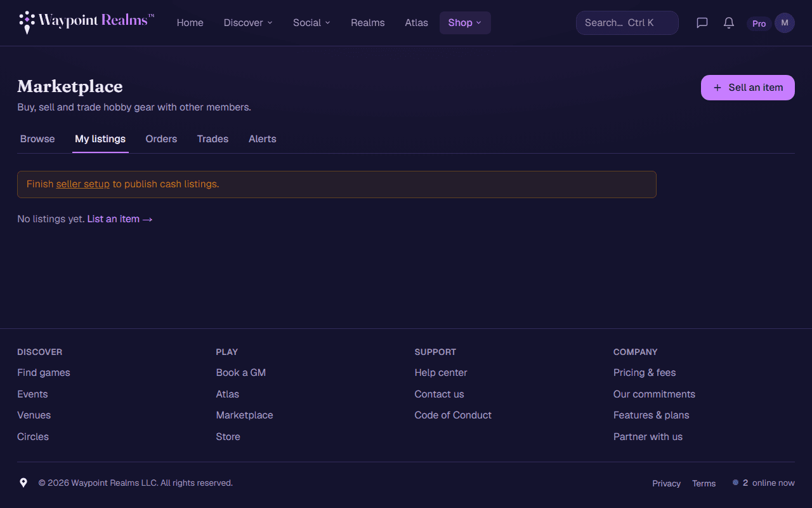Open Help center link
The image size is (812, 508).
(x=441, y=373)
